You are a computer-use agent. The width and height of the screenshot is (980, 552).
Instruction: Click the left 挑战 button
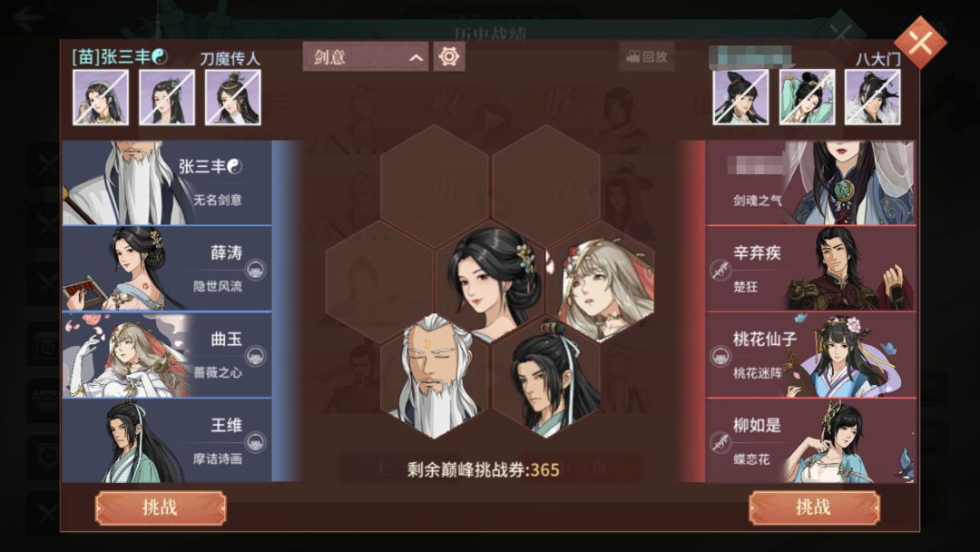coord(160,508)
